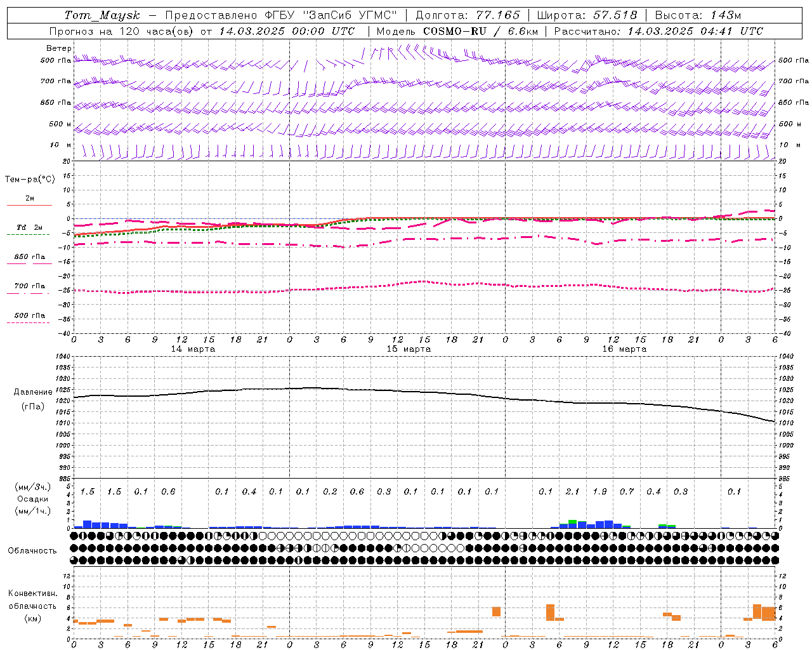The width and height of the screenshot is (812, 650).
Task: Click the Осадки panel label
Action: point(32,499)
